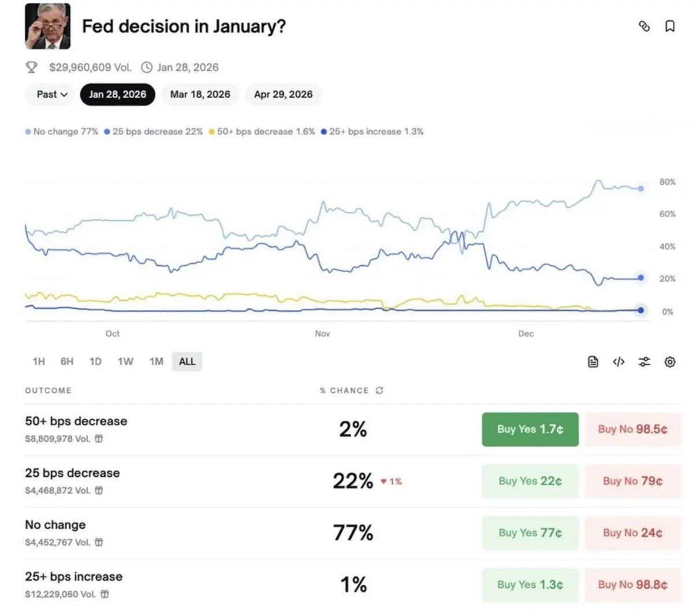Set chart range to 1D

(x=95, y=362)
